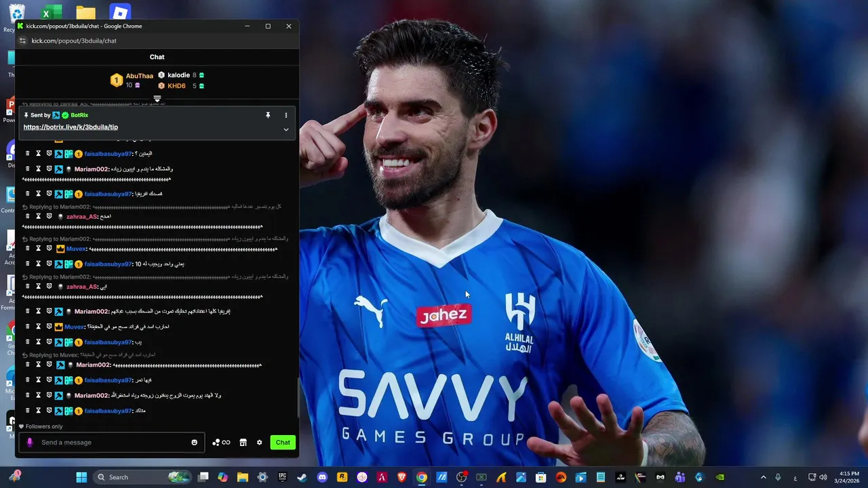Click Muvex username on the arrows-only message
This screenshot has width=868, height=488.
pos(76,249)
